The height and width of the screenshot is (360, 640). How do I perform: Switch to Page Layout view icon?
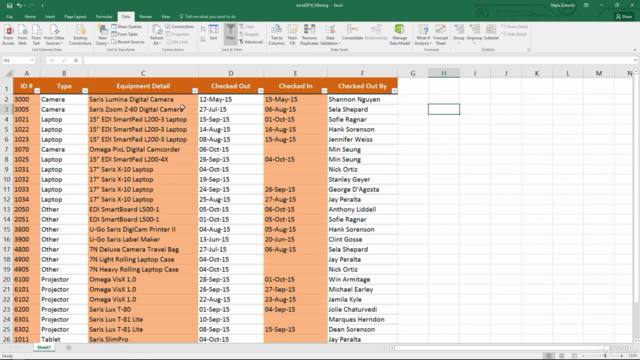[562, 356]
